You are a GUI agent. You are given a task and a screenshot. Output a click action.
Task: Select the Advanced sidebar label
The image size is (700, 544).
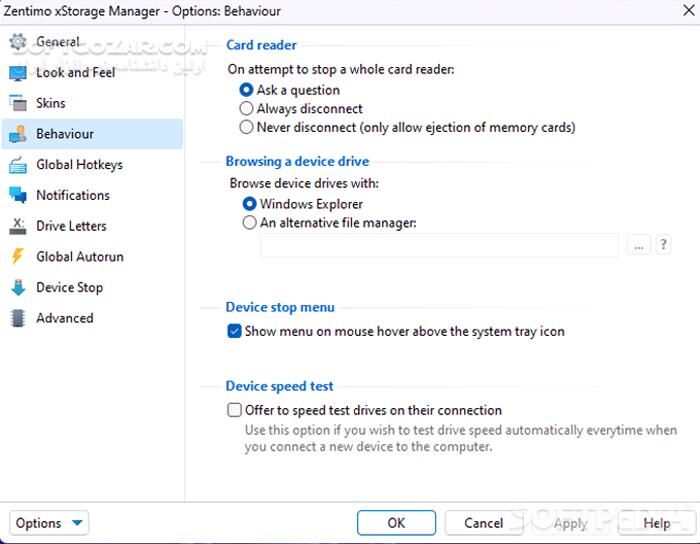(65, 318)
